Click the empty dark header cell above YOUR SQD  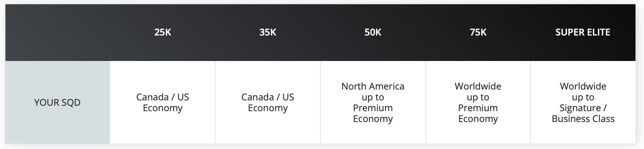tap(57, 32)
